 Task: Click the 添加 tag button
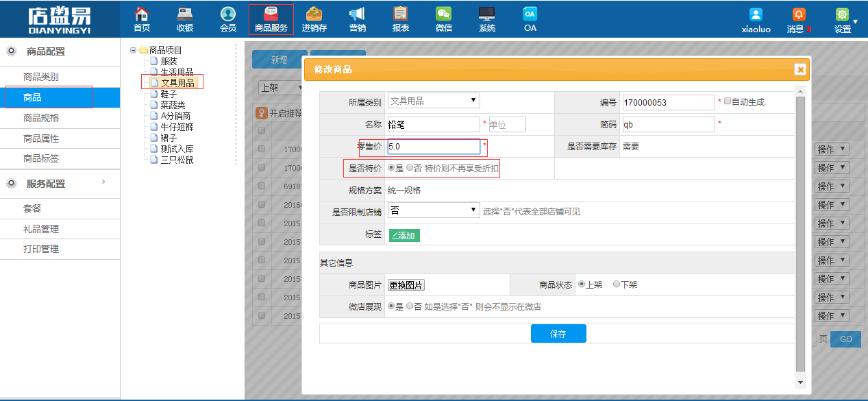tap(404, 235)
